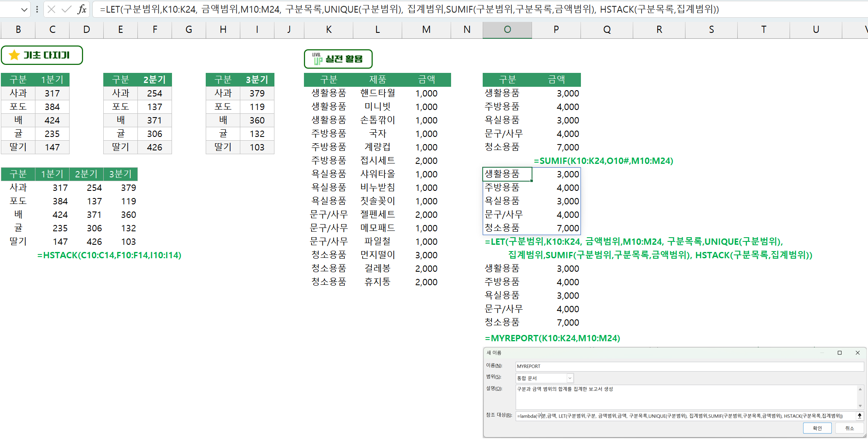The width and height of the screenshot is (868, 439).
Task: Click the fx Insert Function icon
Action: 82,9
